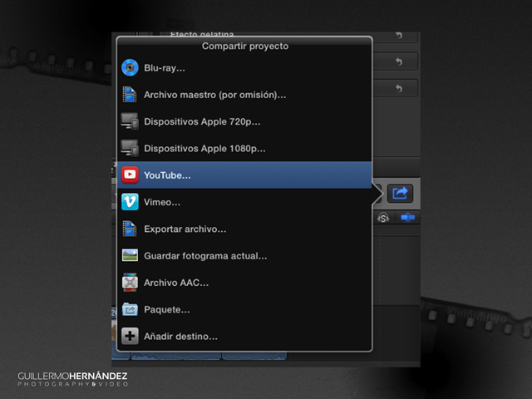Image resolution: width=532 pixels, height=399 pixels.
Task: Click the blue Share button in toolbar
Action: tap(400, 194)
